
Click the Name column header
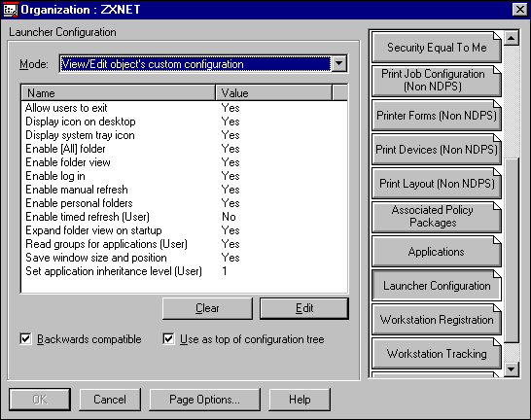(119, 92)
